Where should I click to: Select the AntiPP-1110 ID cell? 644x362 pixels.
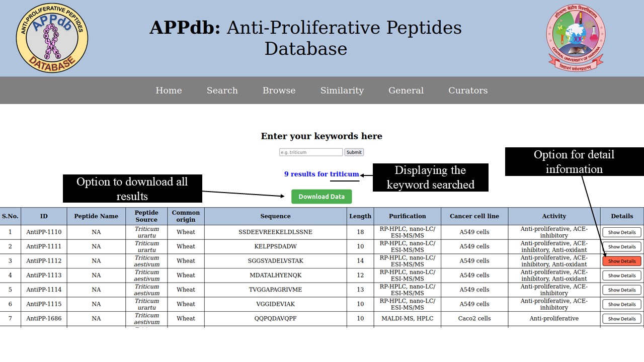coord(44,232)
